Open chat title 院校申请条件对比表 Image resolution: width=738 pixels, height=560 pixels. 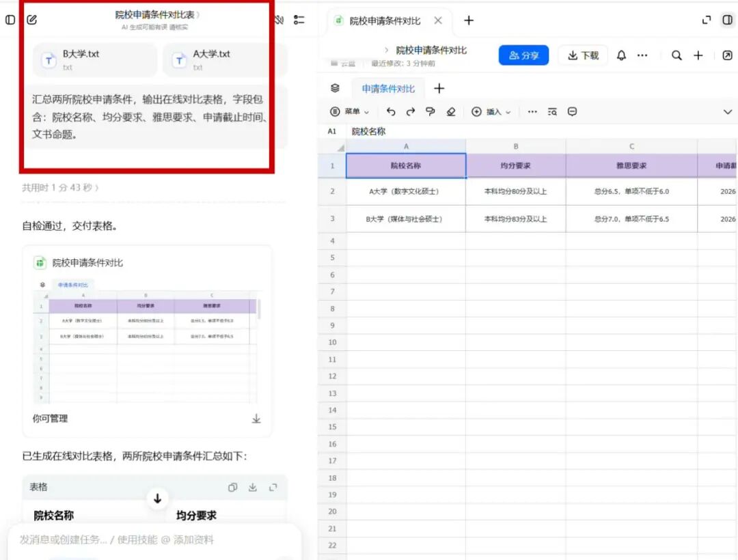coord(157,14)
